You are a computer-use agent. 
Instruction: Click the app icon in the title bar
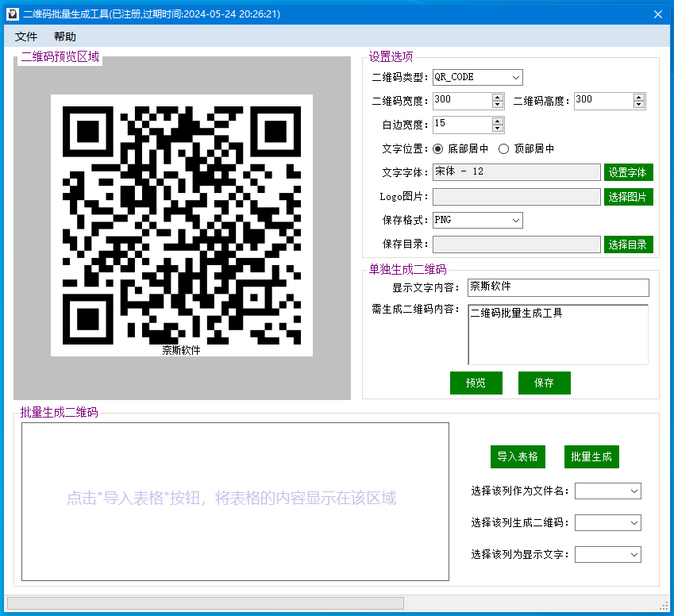pyautogui.click(x=13, y=14)
